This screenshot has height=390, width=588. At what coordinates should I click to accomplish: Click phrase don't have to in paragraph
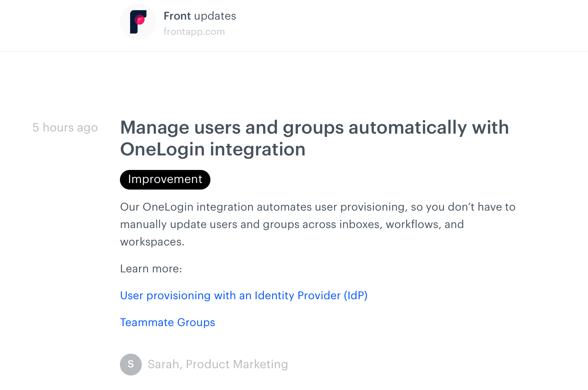click(x=482, y=207)
